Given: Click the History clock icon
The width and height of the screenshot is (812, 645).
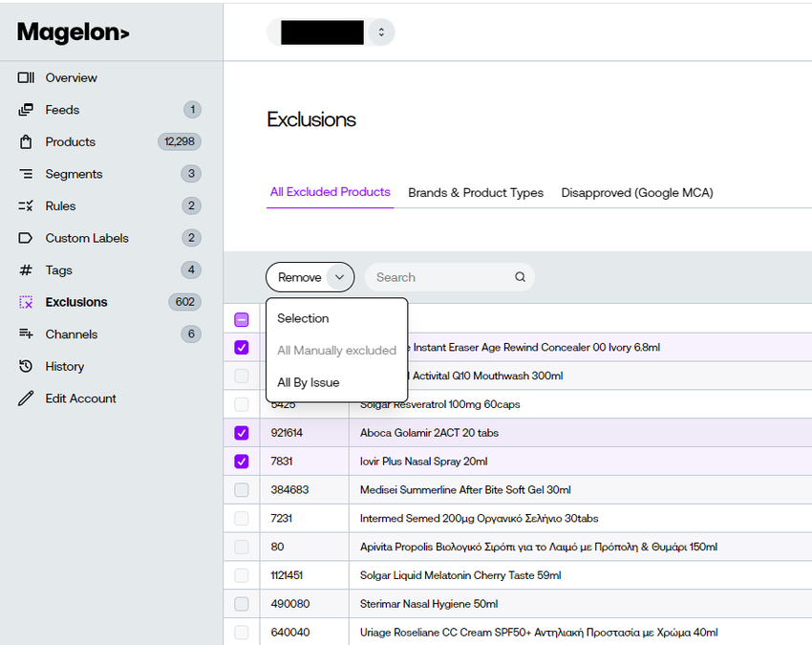Looking at the screenshot, I should 26,366.
